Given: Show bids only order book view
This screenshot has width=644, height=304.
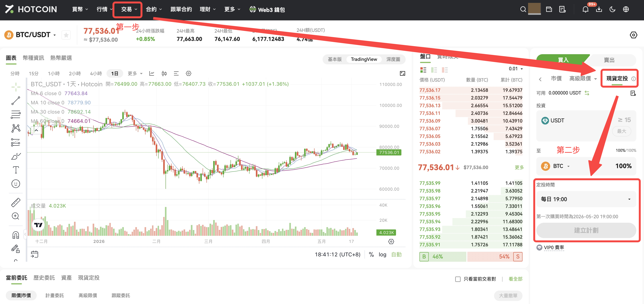Looking at the screenshot, I should pyautogui.click(x=434, y=70).
